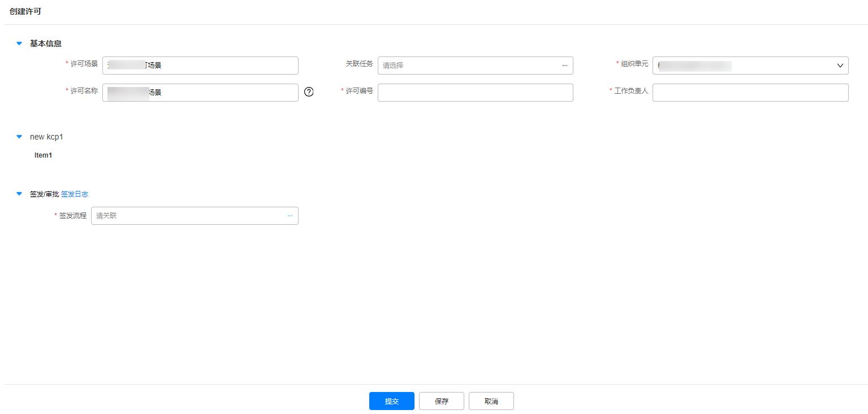Viewport: 868px width, 414px height.
Task: Click the 签发流程 请关联 field
Action: tap(195, 216)
